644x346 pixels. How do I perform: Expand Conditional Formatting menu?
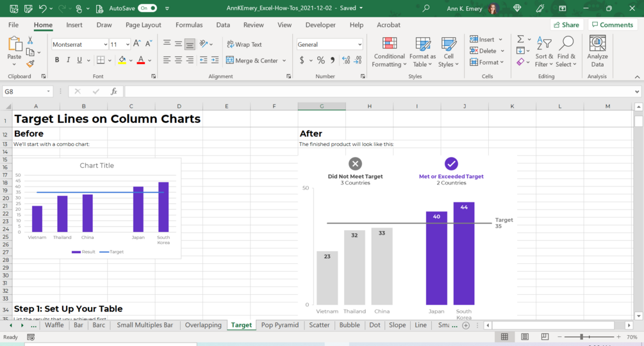(390, 52)
